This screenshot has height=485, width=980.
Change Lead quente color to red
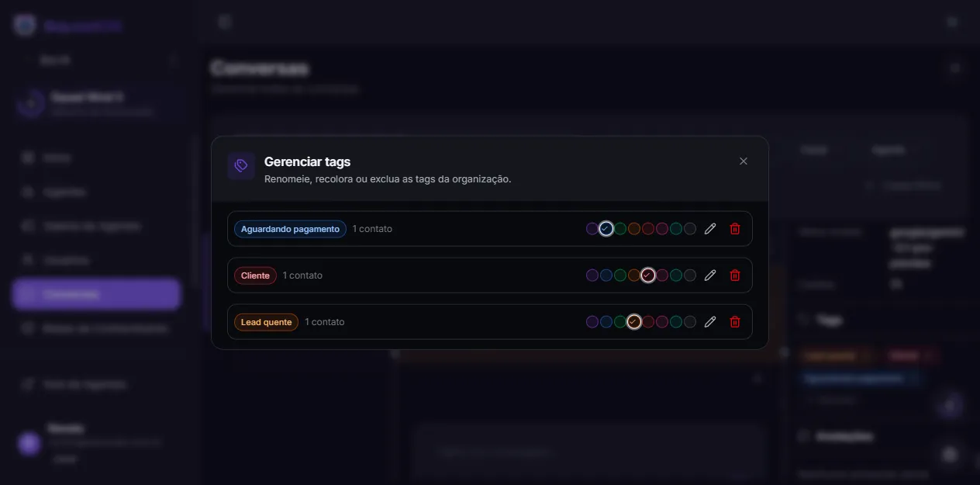tap(648, 322)
